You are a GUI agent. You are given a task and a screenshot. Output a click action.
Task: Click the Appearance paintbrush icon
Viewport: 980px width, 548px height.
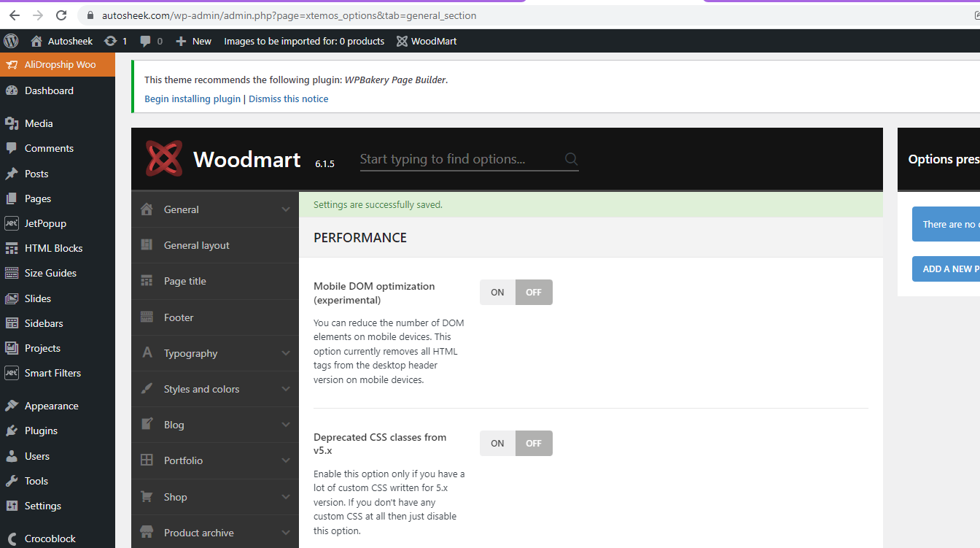coord(12,406)
